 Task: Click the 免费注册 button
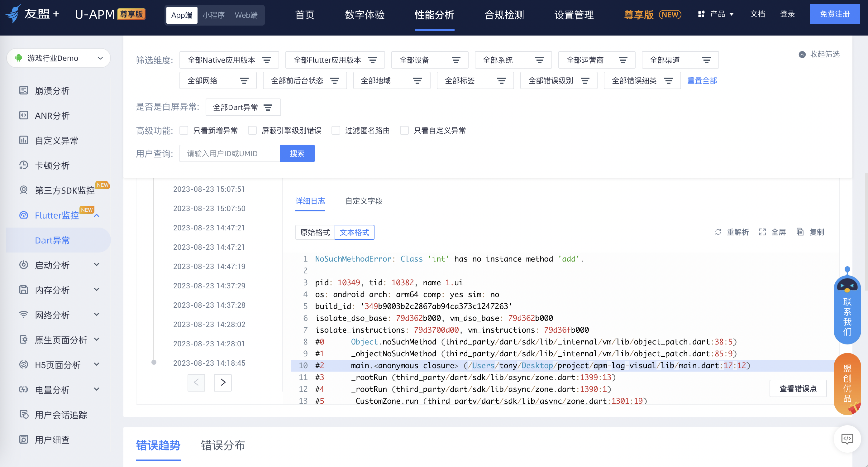click(835, 14)
